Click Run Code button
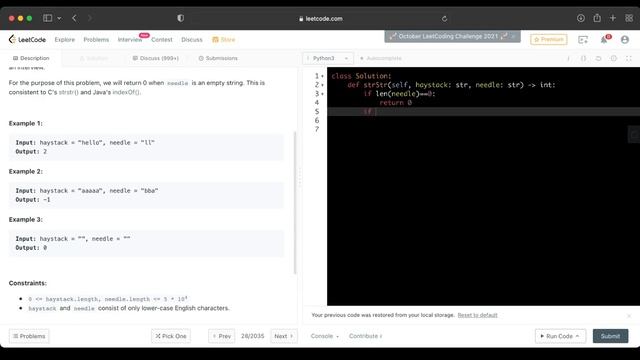The height and width of the screenshot is (360, 640). pyautogui.click(x=560, y=336)
